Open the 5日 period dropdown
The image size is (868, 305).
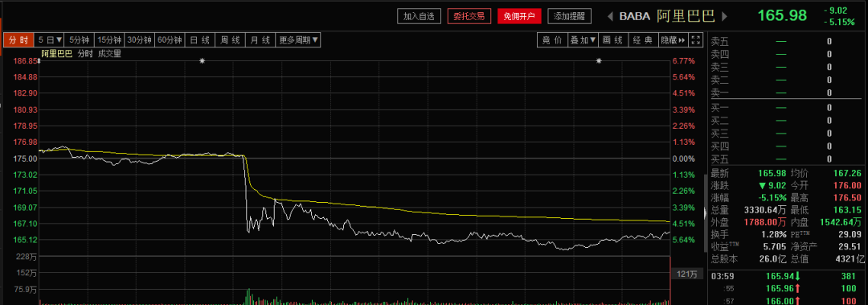(x=49, y=40)
